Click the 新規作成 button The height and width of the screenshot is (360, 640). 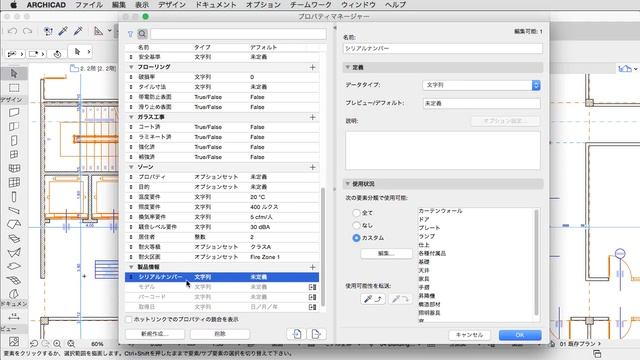tap(155, 334)
